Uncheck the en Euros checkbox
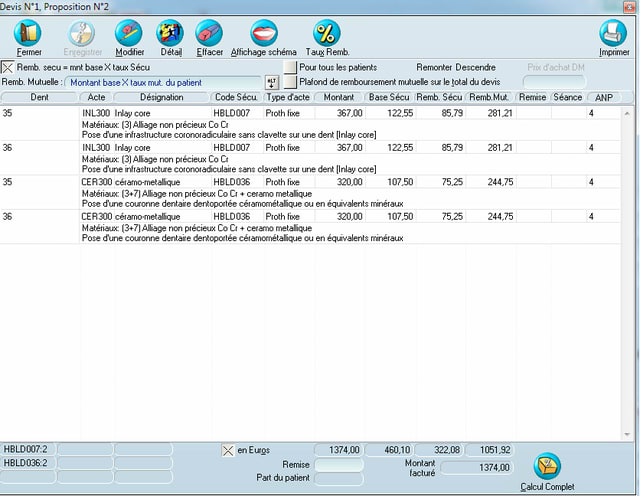Screen dimensions: 640x496 [x=228, y=450]
